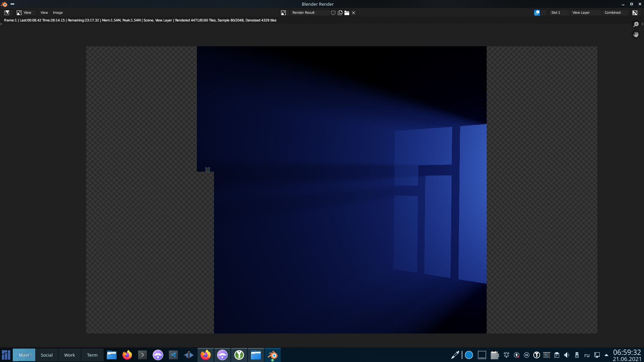This screenshot has height=362, width=644.
Task: Click the blue color circle swatch
Action: [x=469, y=355]
